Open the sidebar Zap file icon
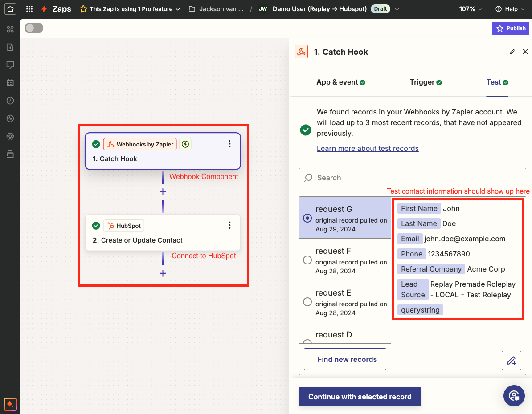 (x=10, y=47)
